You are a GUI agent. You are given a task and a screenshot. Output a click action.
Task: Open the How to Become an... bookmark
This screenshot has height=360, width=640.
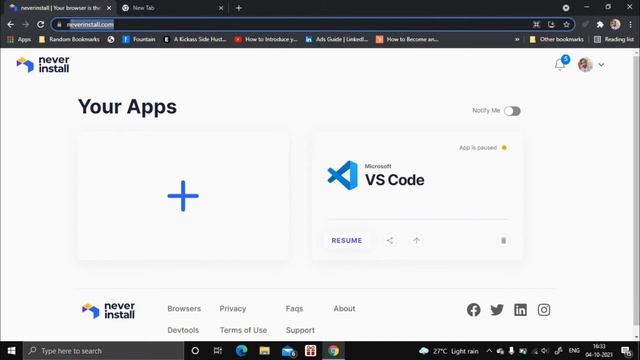[x=407, y=40]
